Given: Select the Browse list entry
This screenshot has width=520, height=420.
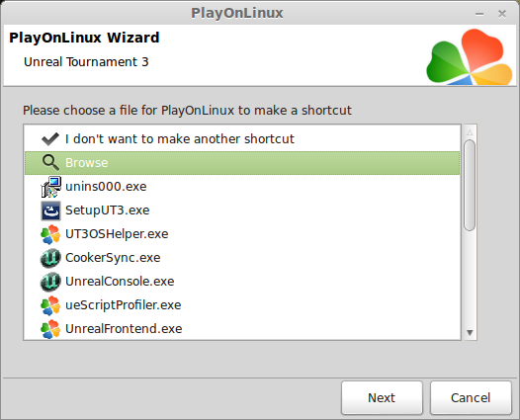Looking at the screenshot, I should click(x=242, y=163).
